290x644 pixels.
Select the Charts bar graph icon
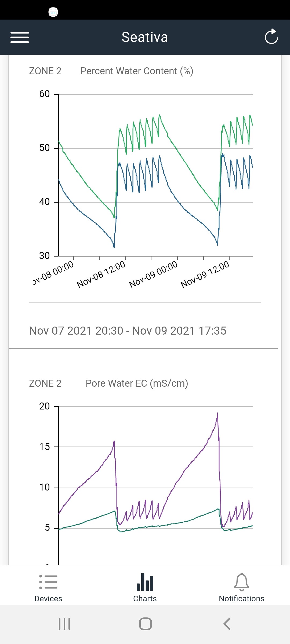(x=145, y=582)
